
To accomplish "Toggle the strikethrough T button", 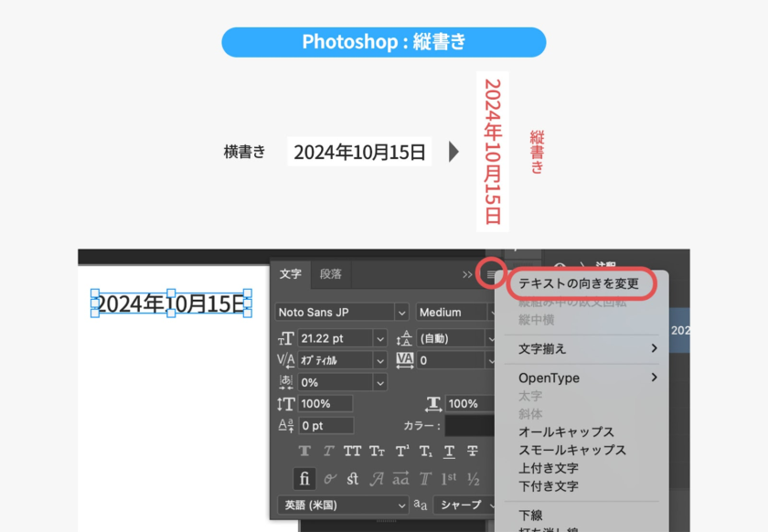I will (x=473, y=452).
